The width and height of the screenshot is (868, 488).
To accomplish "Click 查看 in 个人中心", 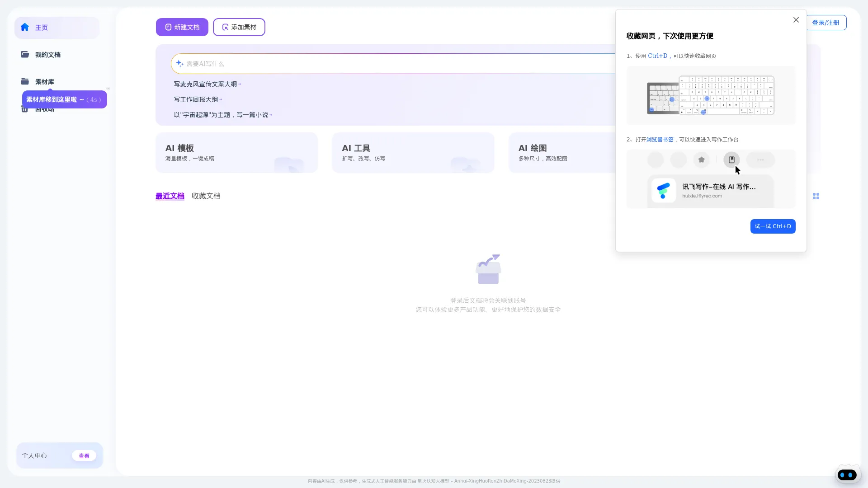I will click(x=84, y=455).
